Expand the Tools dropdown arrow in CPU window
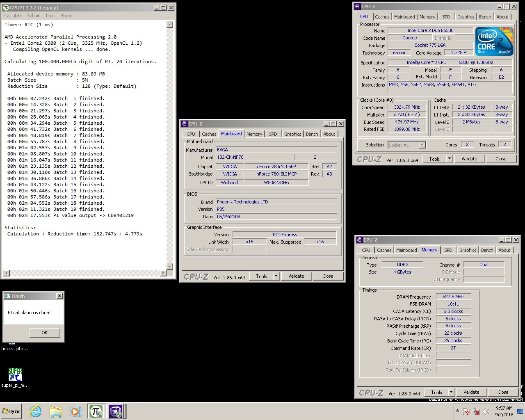This screenshot has height=420, width=525. (449, 159)
